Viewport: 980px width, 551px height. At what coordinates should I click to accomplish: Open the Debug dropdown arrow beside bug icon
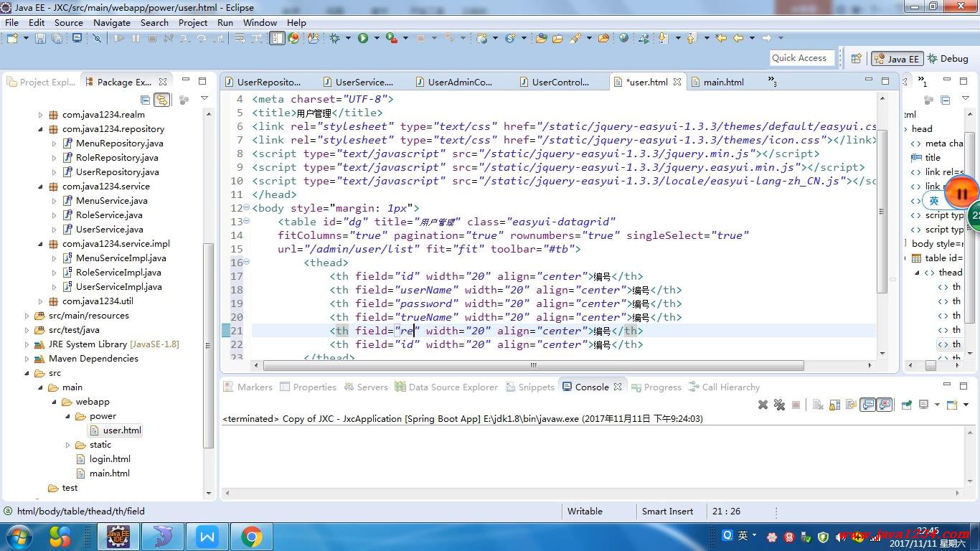click(x=349, y=38)
